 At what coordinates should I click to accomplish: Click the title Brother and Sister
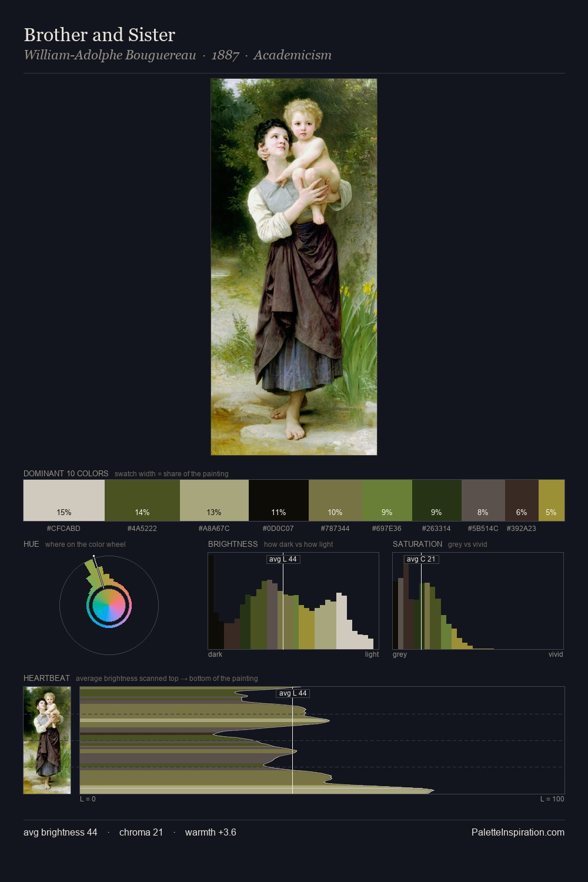point(99,35)
